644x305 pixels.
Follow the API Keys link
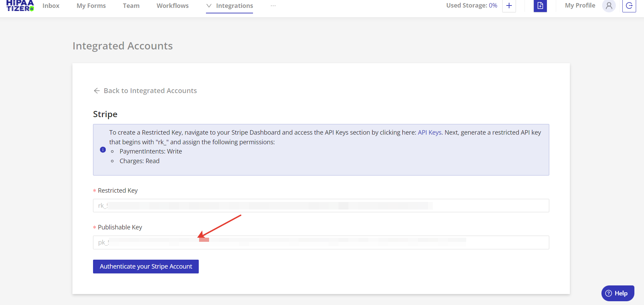pyautogui.click(x=429, y=133)
